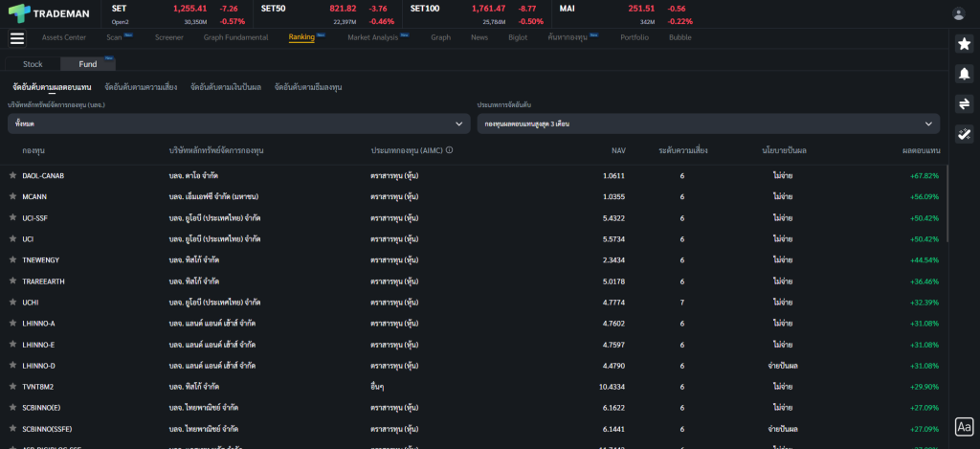Open the notifications bell
Viewport: 980px width, 449px height.
(964, 74)
